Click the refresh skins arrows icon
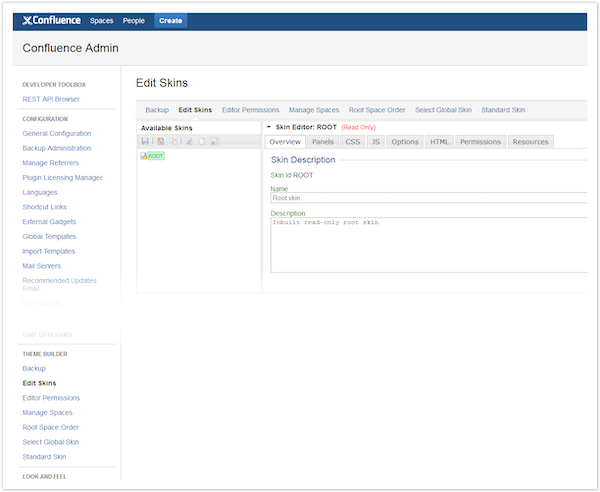The height and width of the screenshot is (492, 600). (189, 142)
